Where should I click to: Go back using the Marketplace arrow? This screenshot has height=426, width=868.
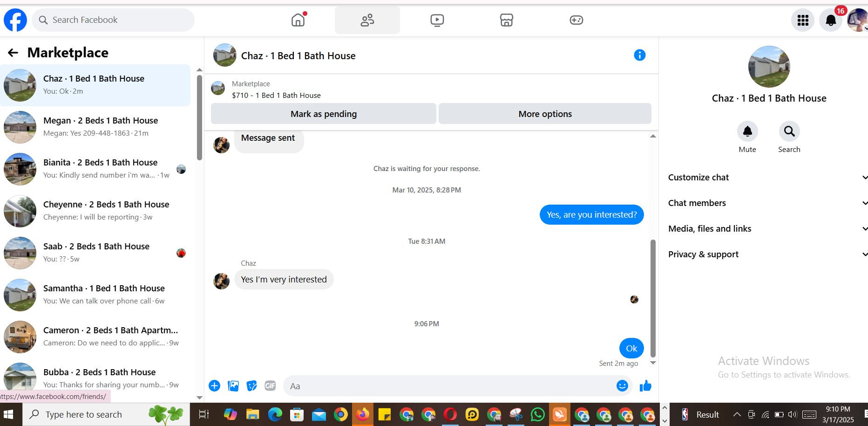coord(13,53)
